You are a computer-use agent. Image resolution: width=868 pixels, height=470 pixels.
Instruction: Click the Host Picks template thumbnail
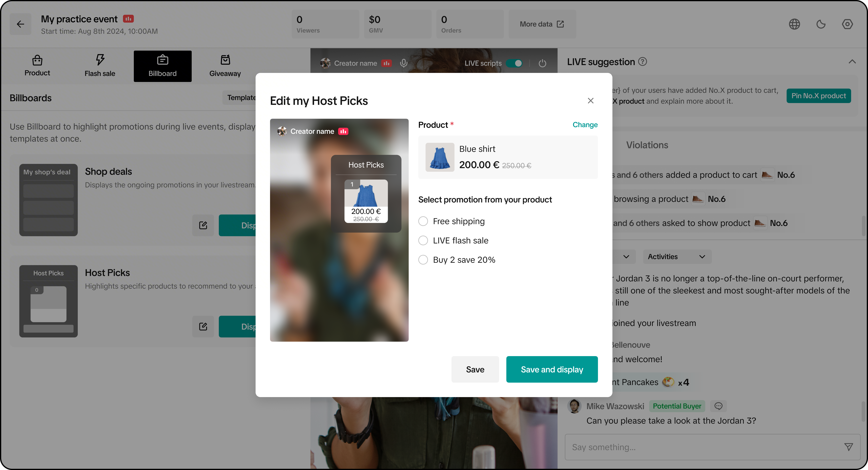click(x=48, y=301)
